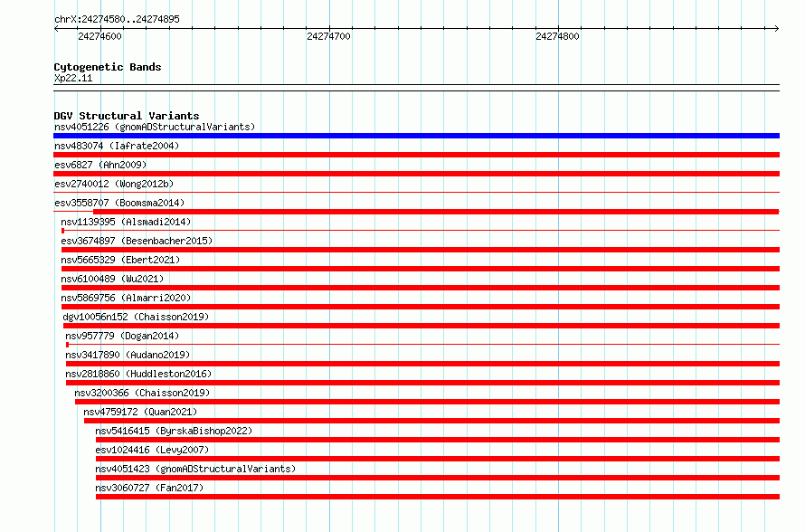
Task: Click ruler position 24274600
Action: tap(99, 36)
